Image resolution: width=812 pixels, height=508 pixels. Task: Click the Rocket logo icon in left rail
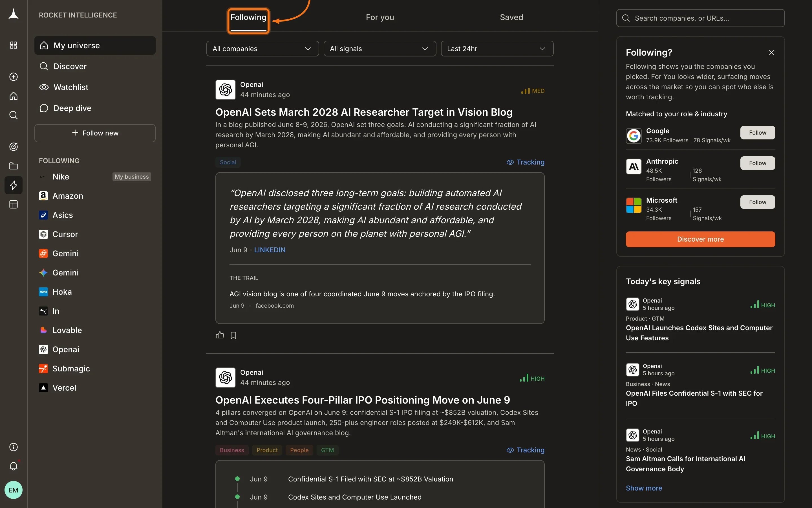pos(14,14)
